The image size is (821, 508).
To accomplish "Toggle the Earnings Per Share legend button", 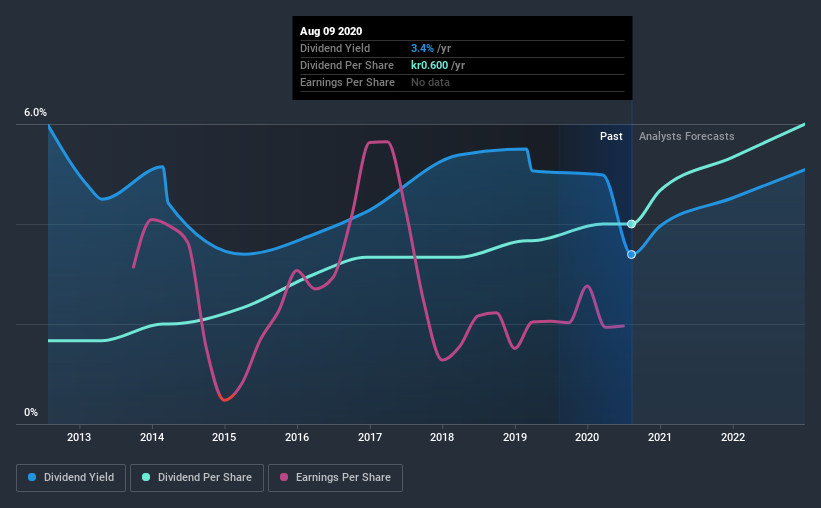I will click(x=335, y=478).
